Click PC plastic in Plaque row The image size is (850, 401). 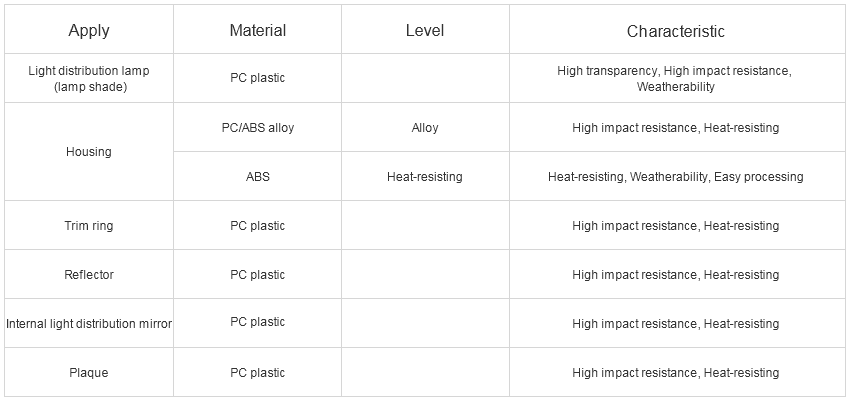(257, 373)
